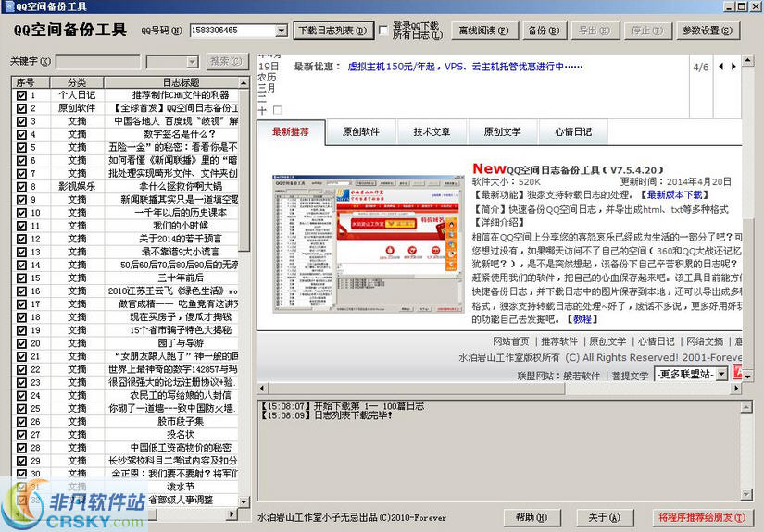Toggle checkbox of row 4 数字签名是什么
The image size is (764, 532).
pos(21,134)
